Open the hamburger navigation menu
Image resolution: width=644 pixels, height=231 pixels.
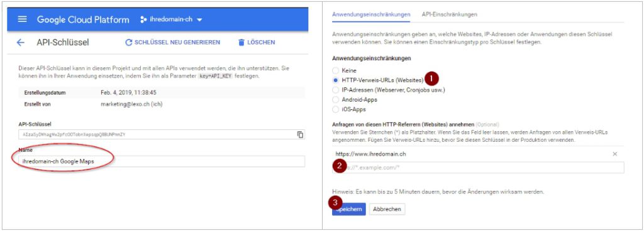(x=22, y=19)
